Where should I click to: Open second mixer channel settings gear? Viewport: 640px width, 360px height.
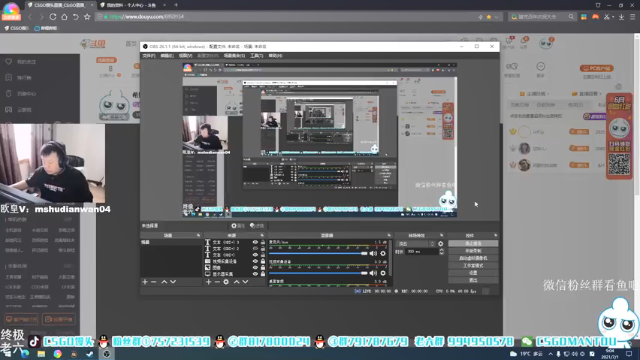383,273
